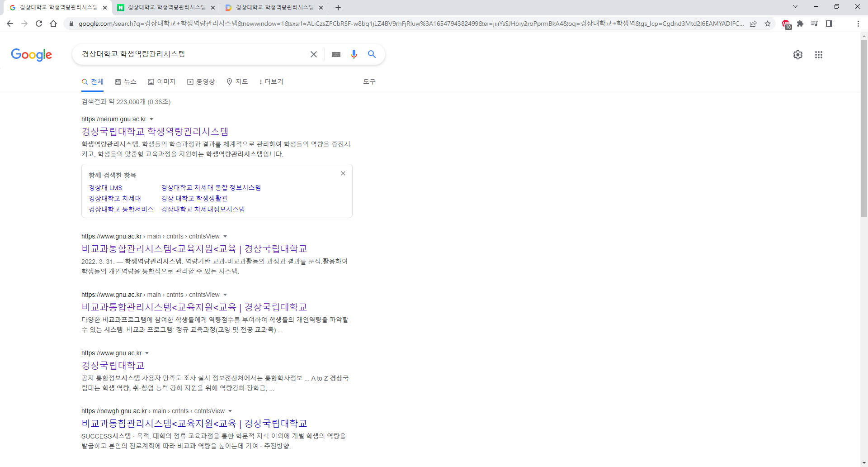
Task: Bookmark this page with the star icon
Action: coord(768,24)
